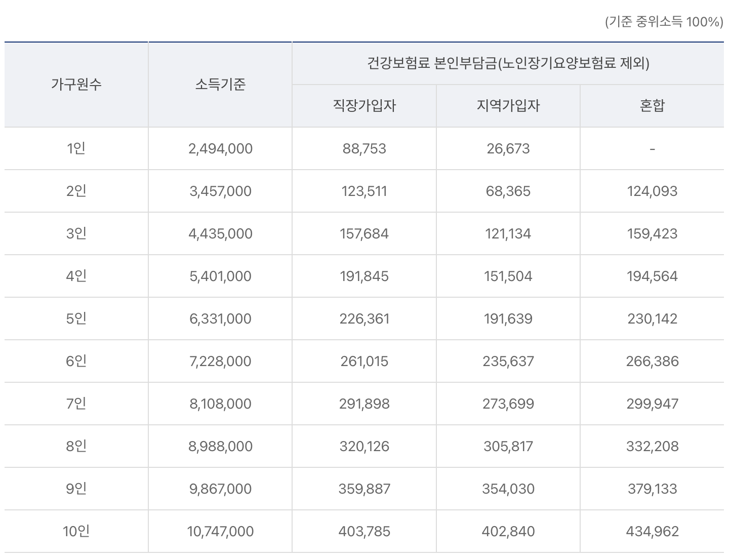
Task: Click the 157,684 cell
Action: tap(364, 233)
